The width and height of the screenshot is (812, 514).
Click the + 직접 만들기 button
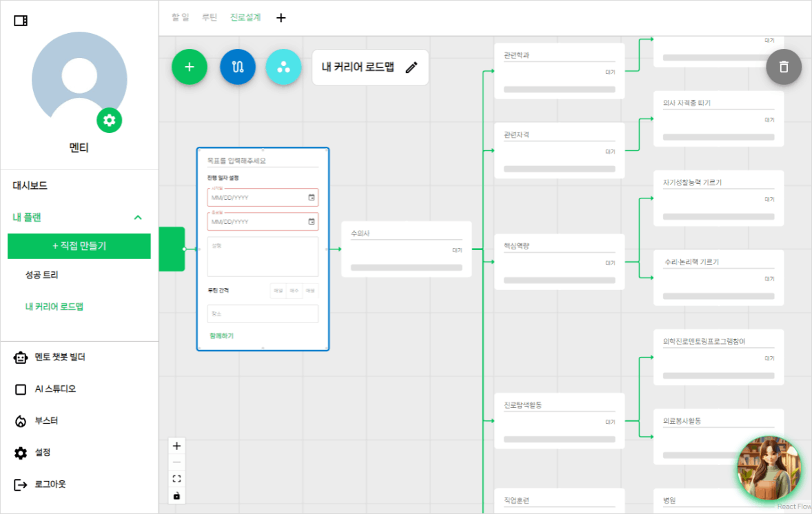79,246
